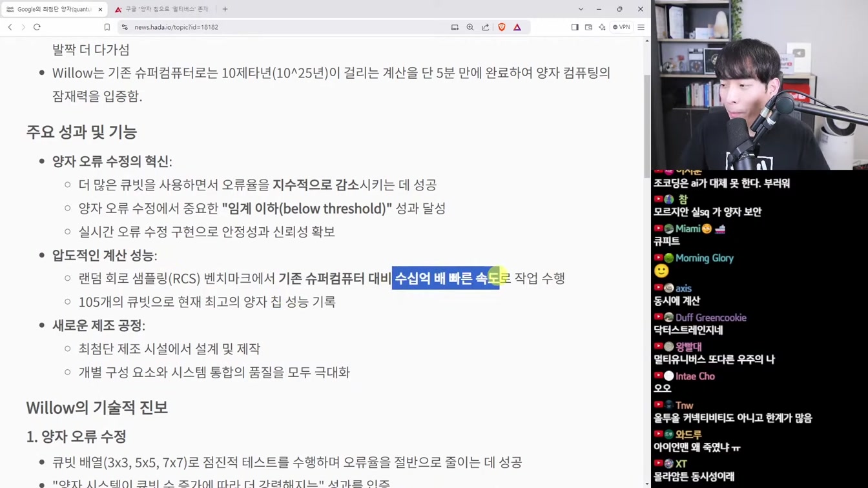Click the bold text 지수적으로 감소
The width and height of the screenshot is (868, 488).
(x=316, y=185)
